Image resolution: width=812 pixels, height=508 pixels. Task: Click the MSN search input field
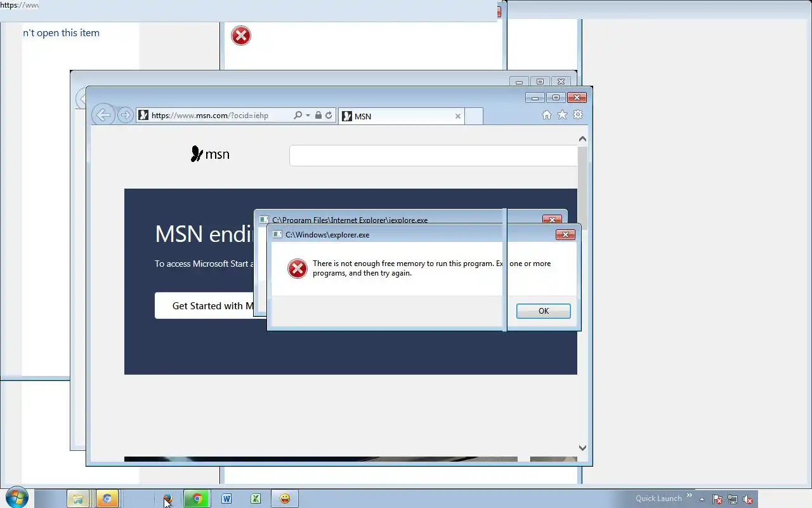433,156
